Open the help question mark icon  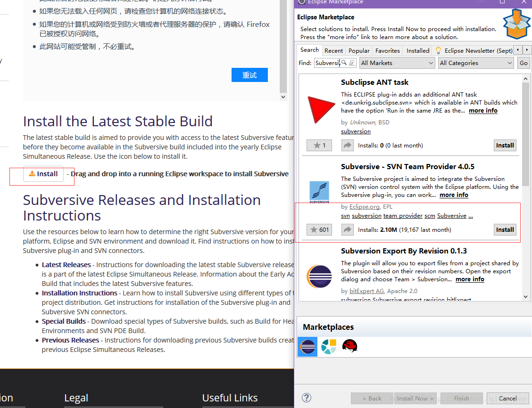(x=307, y=398)
